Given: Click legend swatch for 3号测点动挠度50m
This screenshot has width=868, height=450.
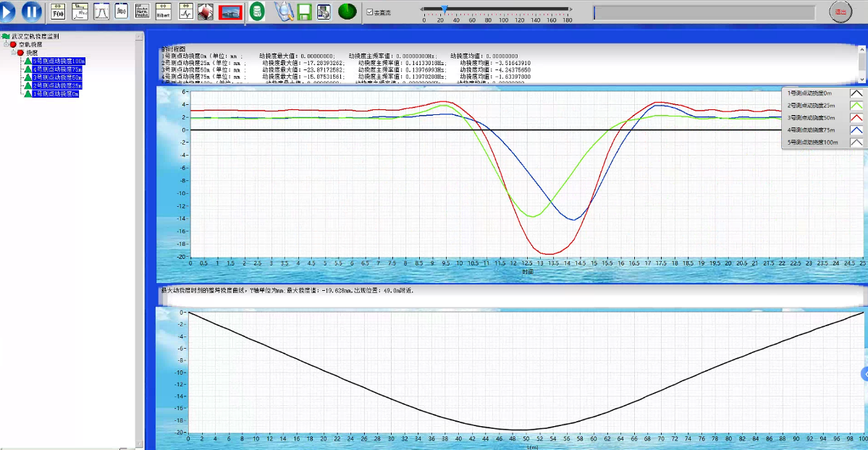Looking at the screenshot, I should tap(856, 118).
